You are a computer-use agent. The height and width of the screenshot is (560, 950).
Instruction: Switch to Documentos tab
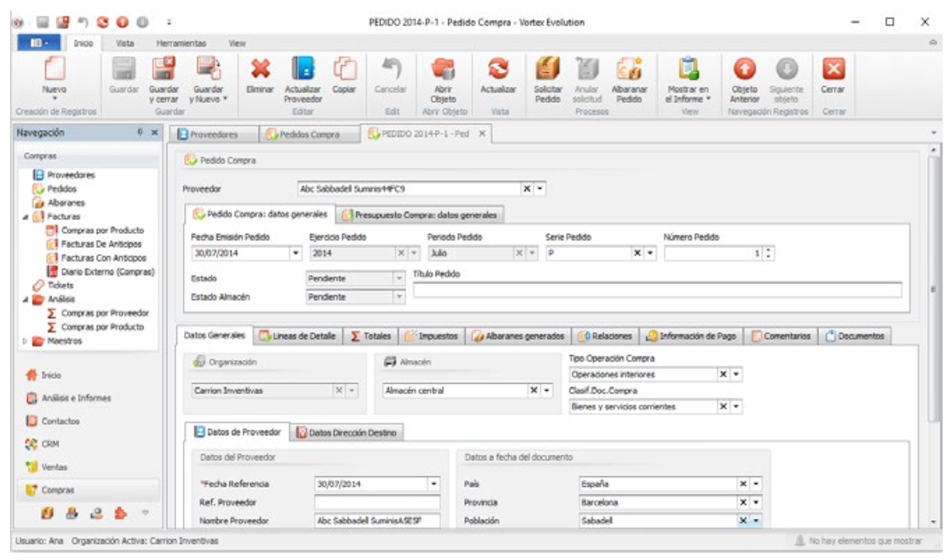coord(855,336)
